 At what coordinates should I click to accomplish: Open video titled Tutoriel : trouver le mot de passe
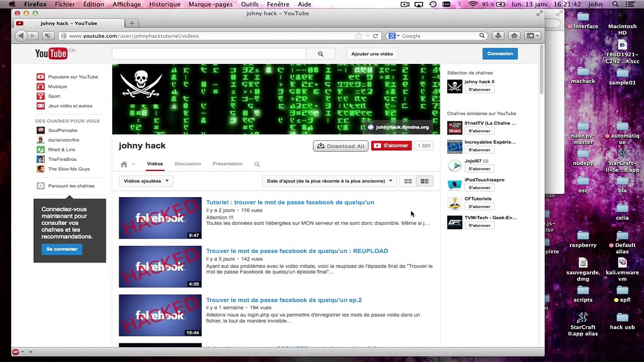click(x=290, y=202)
